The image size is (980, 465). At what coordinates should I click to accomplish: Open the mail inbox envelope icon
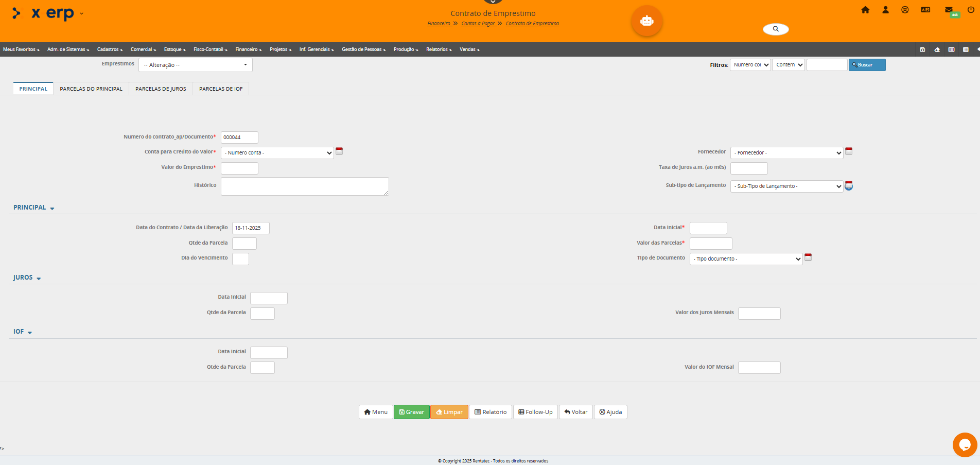tap(949, 10)
